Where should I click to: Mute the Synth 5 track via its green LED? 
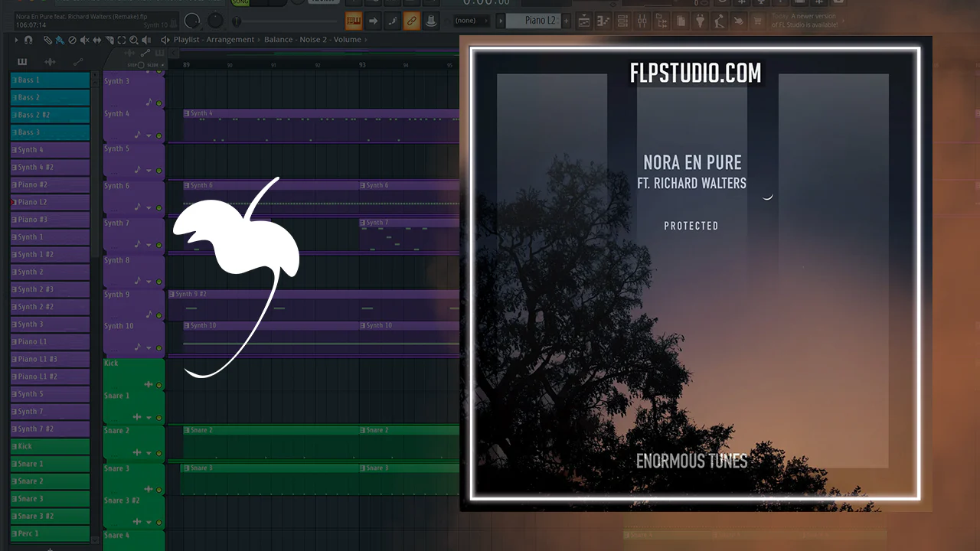click(159, 171)
